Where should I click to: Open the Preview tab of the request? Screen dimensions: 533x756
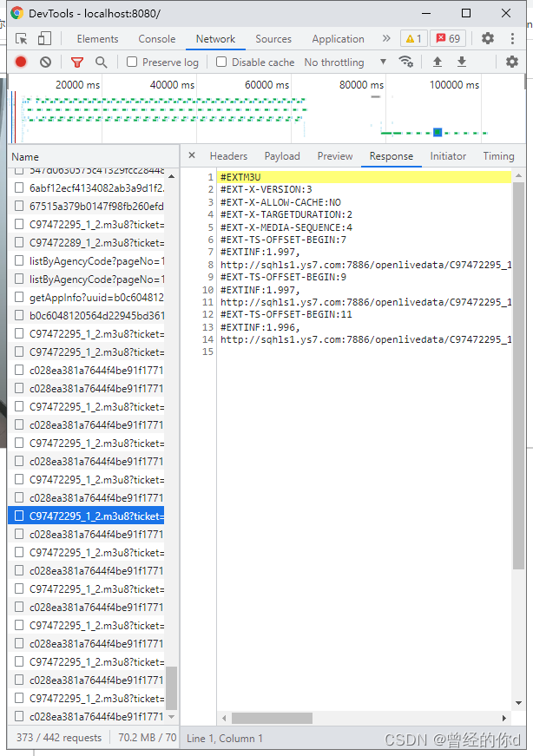335,155
